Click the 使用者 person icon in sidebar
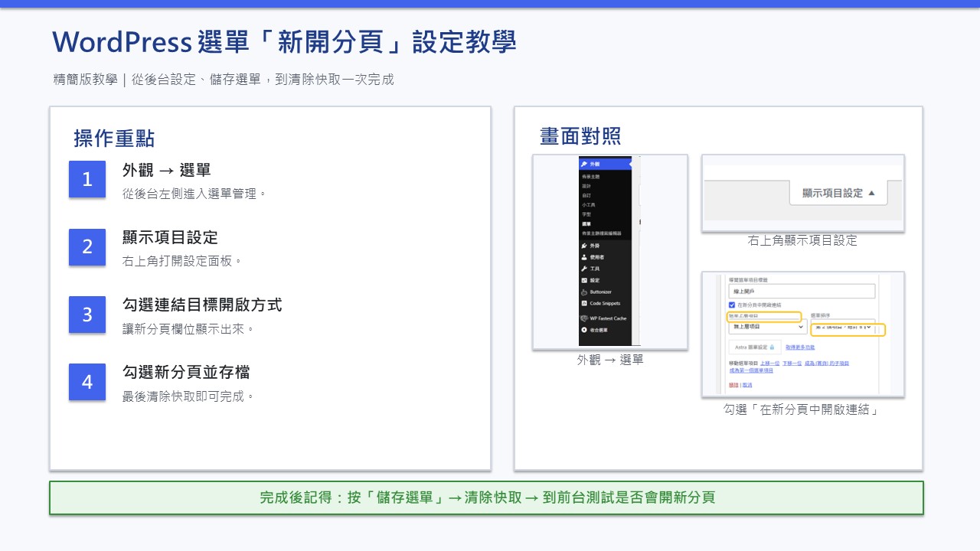980x551 pixels. click(x=584, y=257)
